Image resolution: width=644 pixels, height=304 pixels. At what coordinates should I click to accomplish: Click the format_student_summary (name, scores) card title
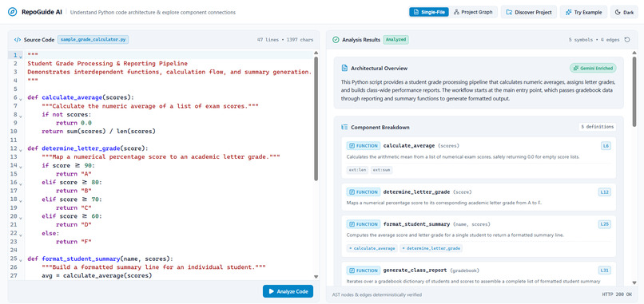pos(436,224)
